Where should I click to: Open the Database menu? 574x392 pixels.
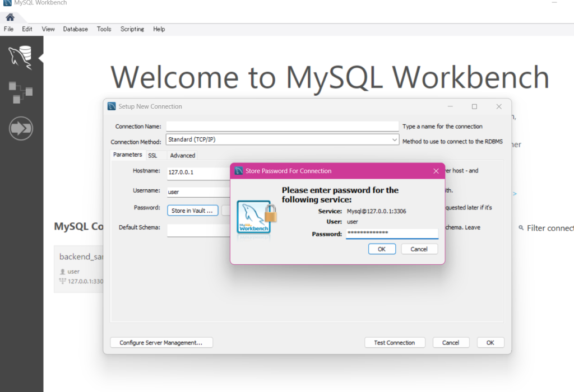76,29
